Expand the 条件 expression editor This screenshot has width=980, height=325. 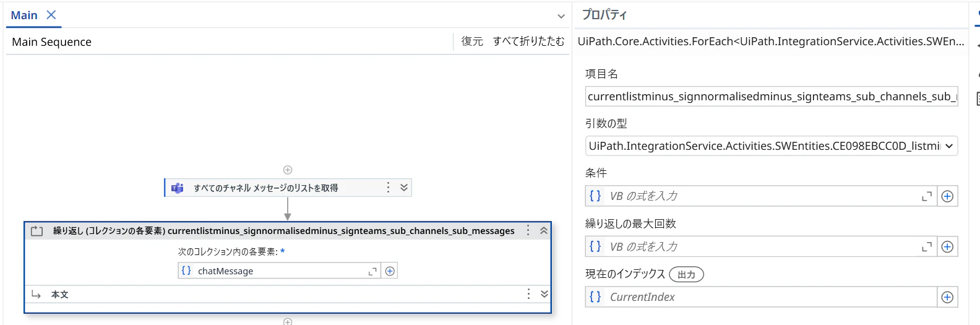click(927, 196)
